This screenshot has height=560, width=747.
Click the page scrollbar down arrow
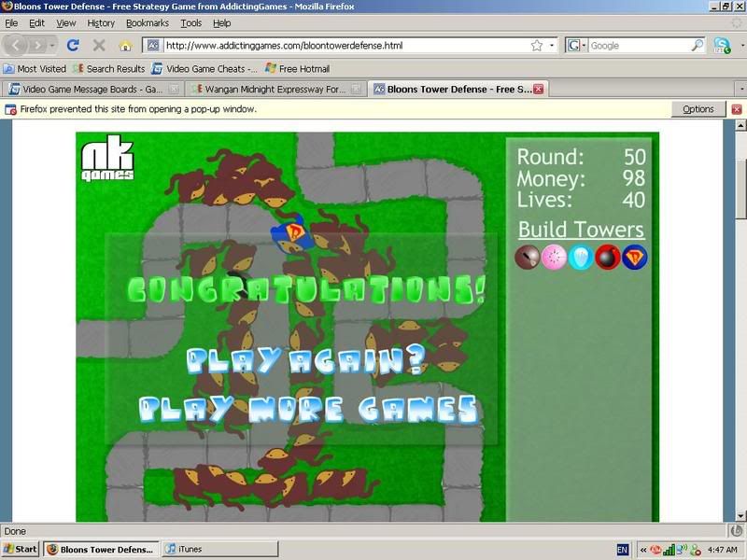coord(740,516)
